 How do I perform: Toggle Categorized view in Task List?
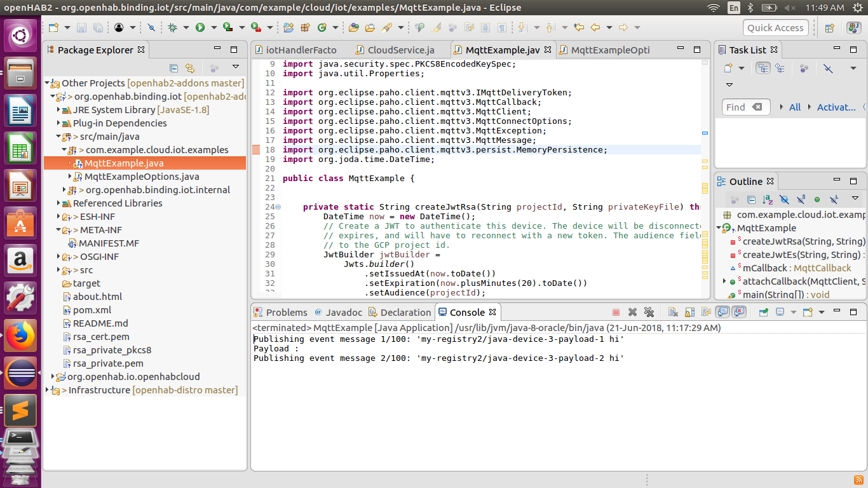pyautogui.click(x=763, y=68)
